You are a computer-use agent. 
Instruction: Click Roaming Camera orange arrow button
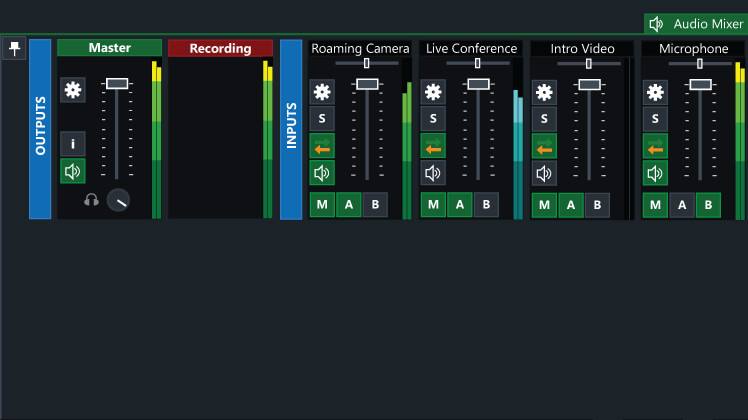coord(321,147)
